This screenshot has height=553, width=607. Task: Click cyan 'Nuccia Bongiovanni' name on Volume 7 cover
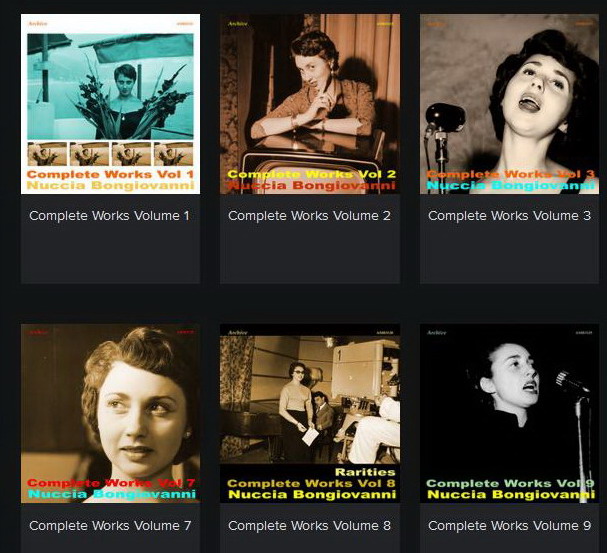pyautogui.click(x=110, y=494)
